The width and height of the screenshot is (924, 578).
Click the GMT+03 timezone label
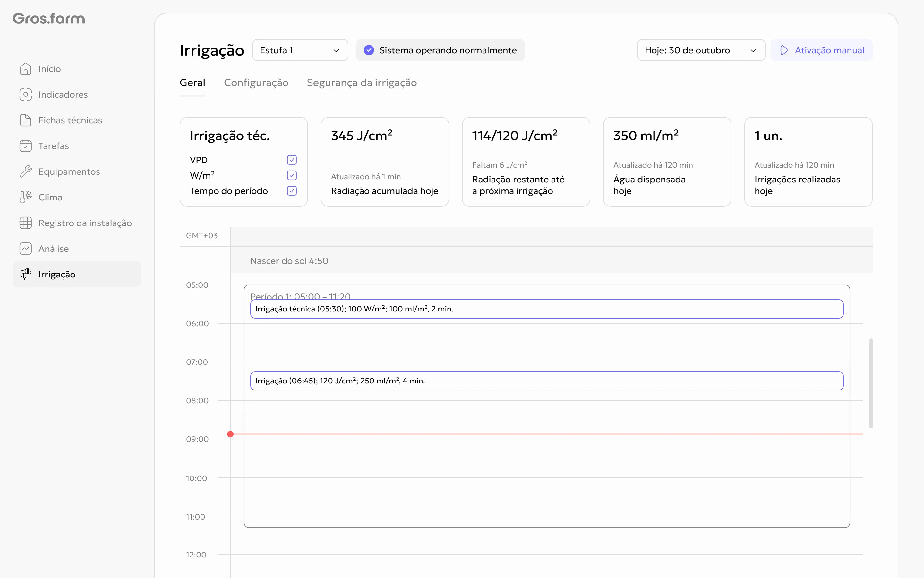click(201, 235)
